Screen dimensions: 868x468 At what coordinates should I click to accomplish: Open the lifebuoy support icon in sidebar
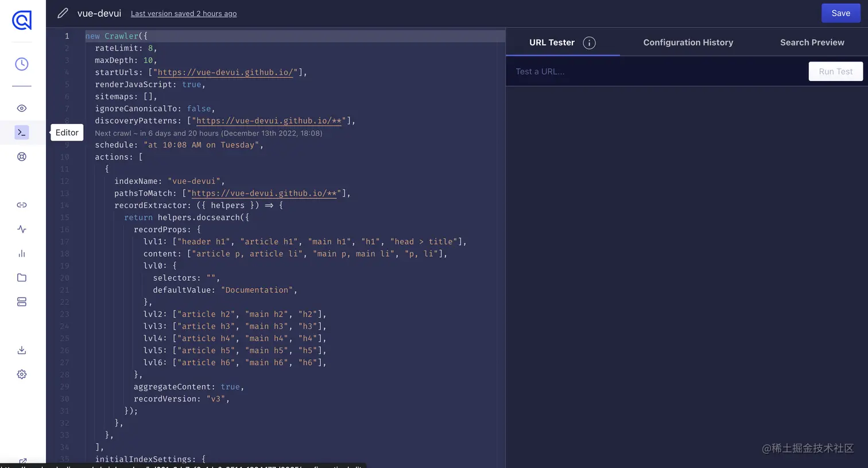pos(22,157)
